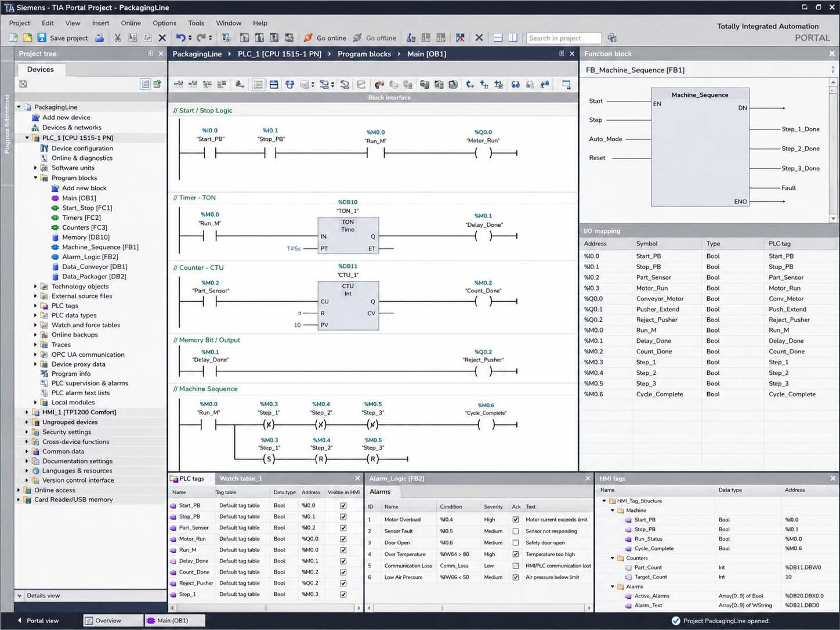Click the icon right of search field
840x630 pixels.
pyautogui.click(x=612, y=38)
